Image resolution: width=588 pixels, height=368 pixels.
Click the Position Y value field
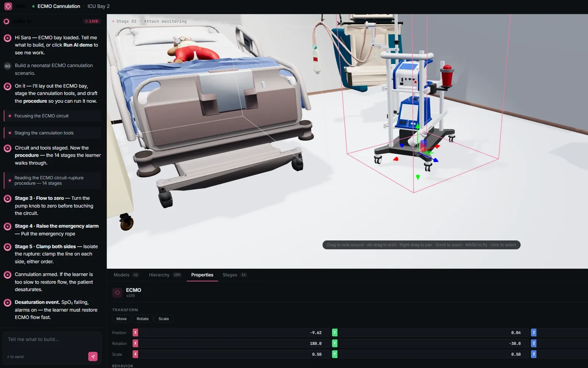[x=431, y=332]
